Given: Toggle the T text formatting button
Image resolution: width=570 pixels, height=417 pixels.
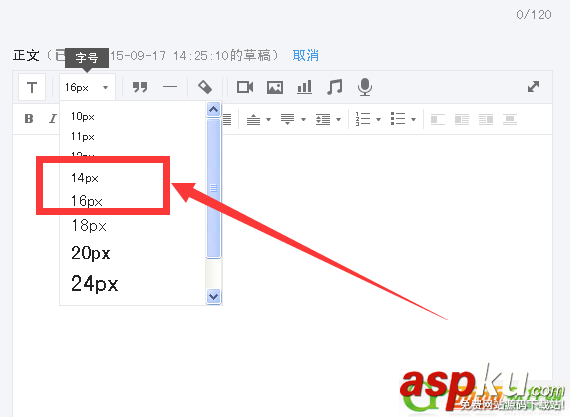Looking at the screenshot, I should point(32,87).
